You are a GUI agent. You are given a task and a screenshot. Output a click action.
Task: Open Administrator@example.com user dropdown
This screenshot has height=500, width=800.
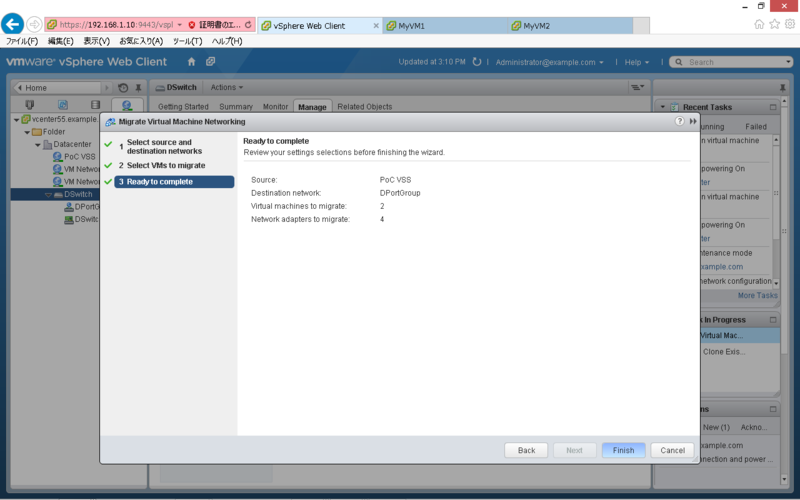point(549,62)
